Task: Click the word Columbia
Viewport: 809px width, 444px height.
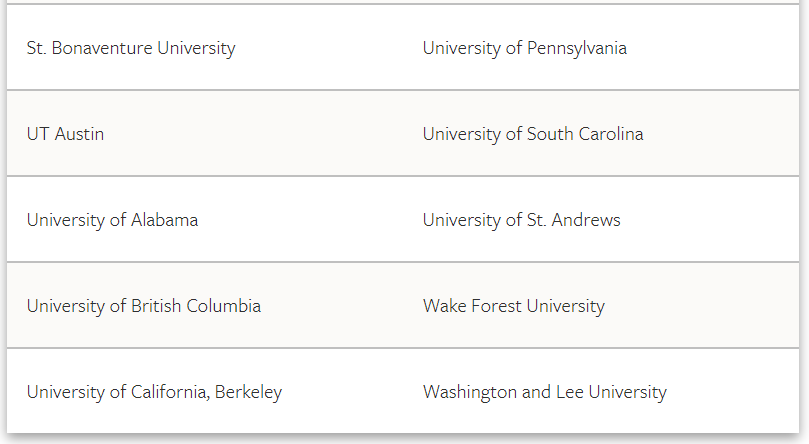Action: 224,306
